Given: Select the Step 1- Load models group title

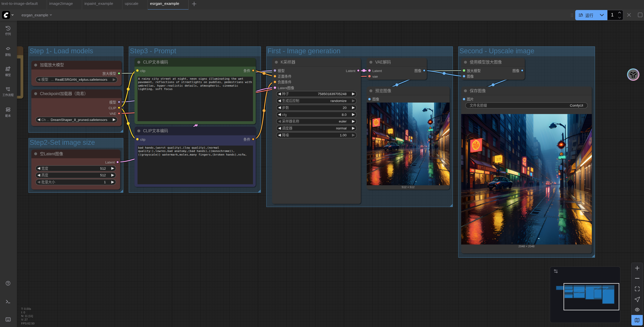Looking at the screenshot, I should point(61,51).
